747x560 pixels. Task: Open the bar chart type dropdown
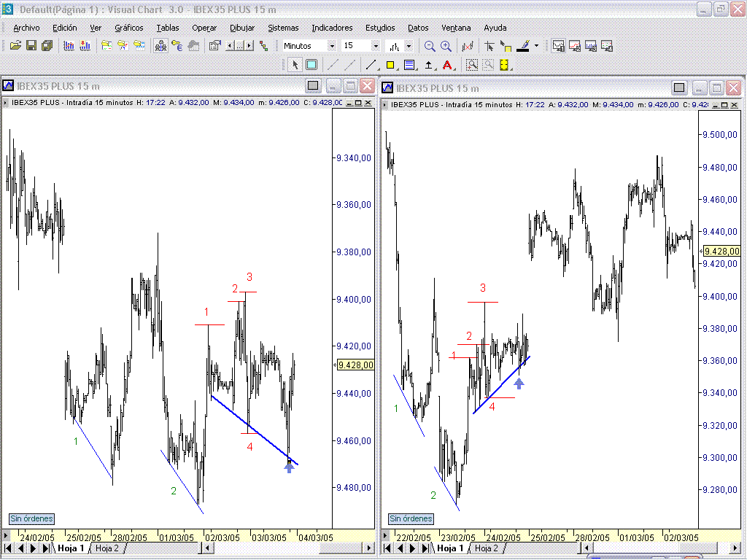(x=409, y=46)
